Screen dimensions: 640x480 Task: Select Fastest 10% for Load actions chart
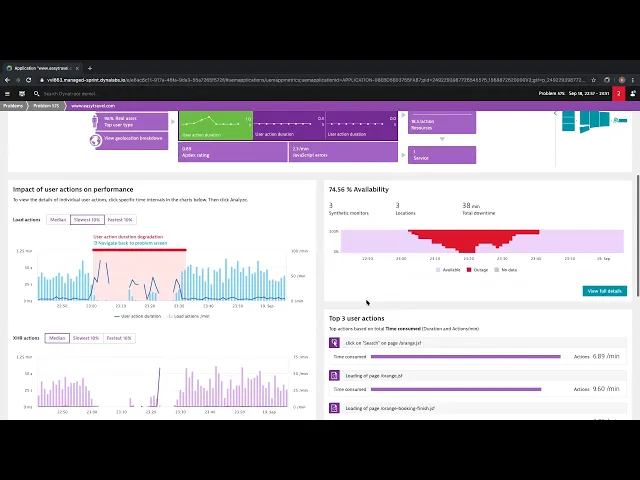point(120,220)
